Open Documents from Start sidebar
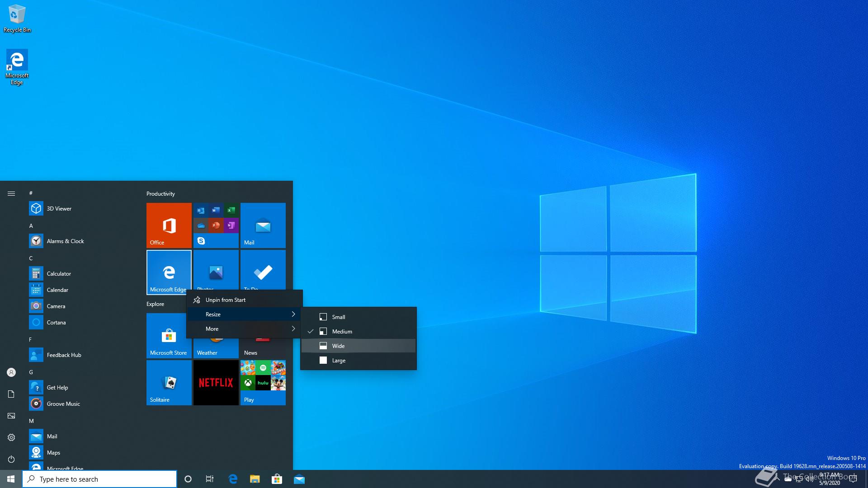This screenshot has height=488, width=868. click(x=11, y=394)
